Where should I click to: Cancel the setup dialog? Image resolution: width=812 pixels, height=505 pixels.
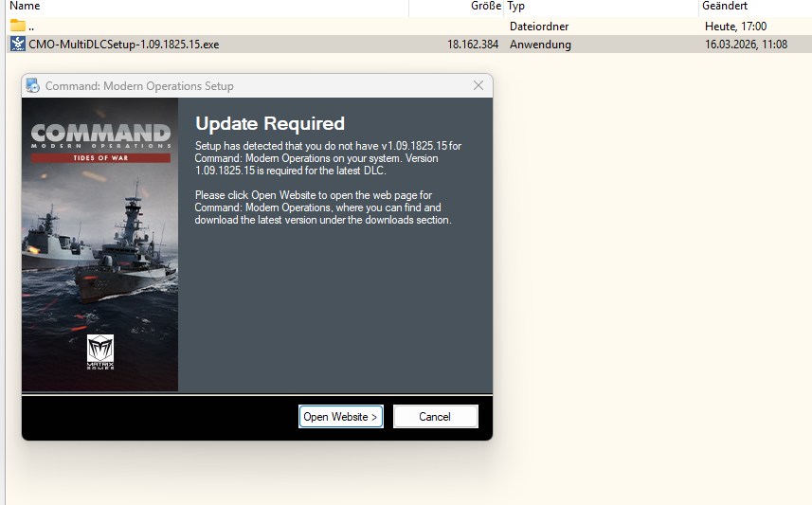pos(436,417)
